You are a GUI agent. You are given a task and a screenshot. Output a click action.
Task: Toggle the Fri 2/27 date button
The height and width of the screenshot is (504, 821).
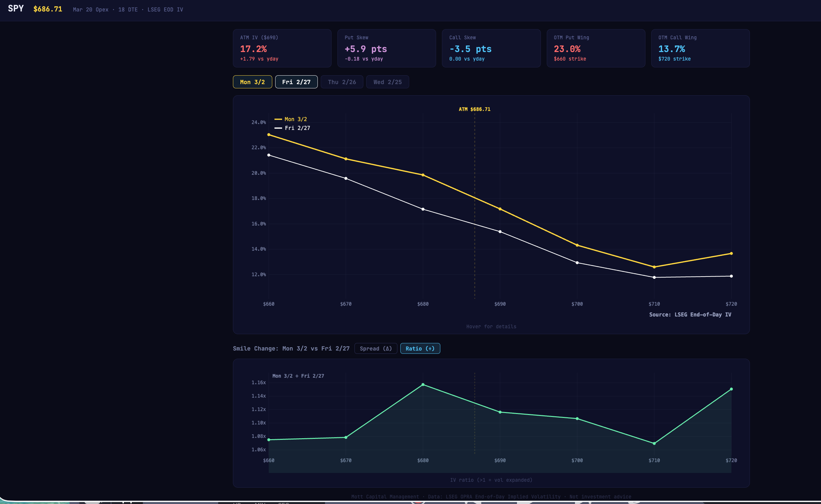coord(296,82)
